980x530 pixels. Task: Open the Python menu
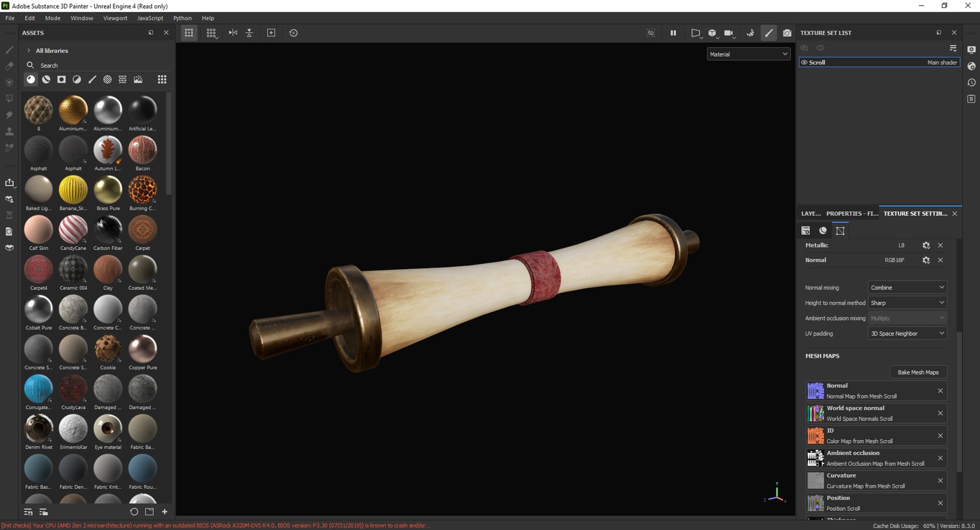coord(182,18)
